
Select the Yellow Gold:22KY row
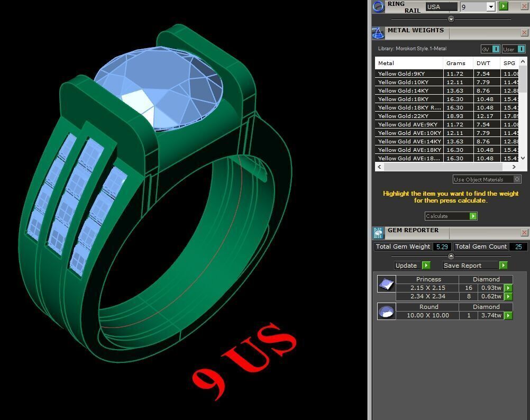click(447, 116)
